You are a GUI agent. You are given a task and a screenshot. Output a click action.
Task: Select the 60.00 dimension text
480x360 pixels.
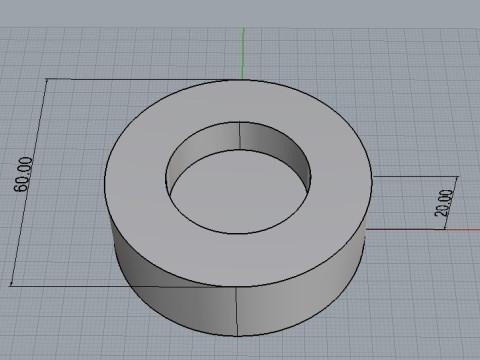click(24, 174)
